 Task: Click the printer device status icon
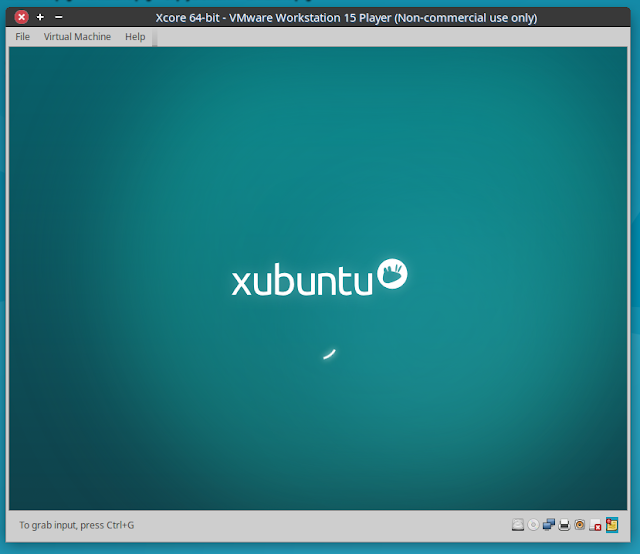[x=564, y=525]
